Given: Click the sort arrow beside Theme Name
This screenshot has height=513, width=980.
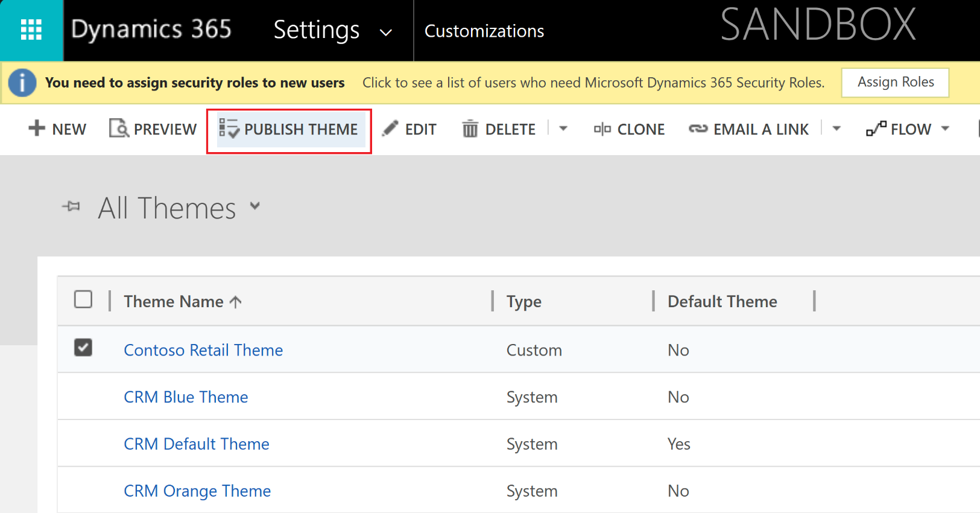Looking at the screenshot, I should coord(236,301).
